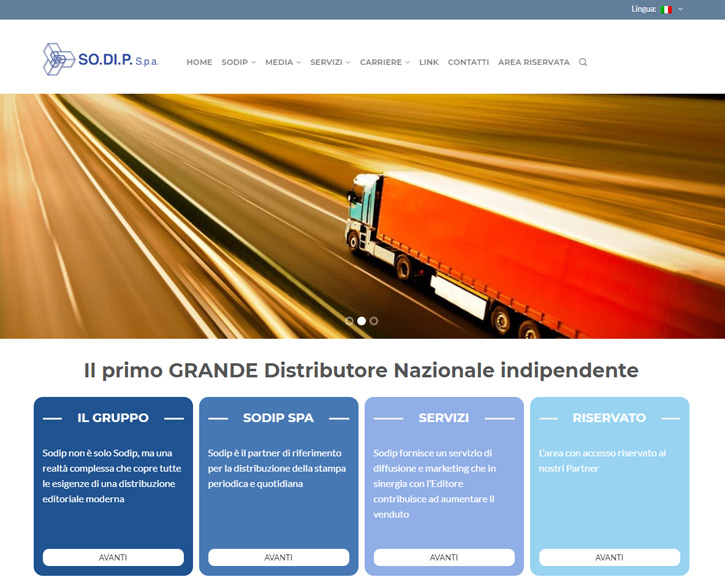Show the third slide in carousel
725x585 pixels.
pyautogui.click(x=374, y=321)
